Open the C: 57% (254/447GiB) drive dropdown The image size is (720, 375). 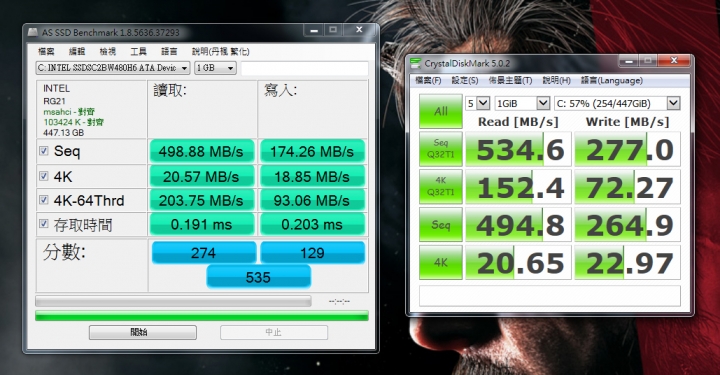point(617,103)
